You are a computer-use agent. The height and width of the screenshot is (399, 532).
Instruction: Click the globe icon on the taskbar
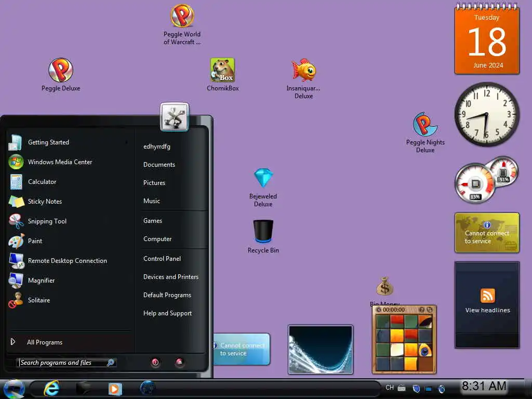(x=147, y=388)
